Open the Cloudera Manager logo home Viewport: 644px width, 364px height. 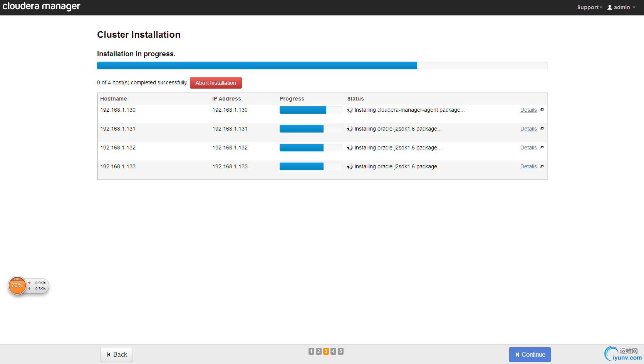41,7
